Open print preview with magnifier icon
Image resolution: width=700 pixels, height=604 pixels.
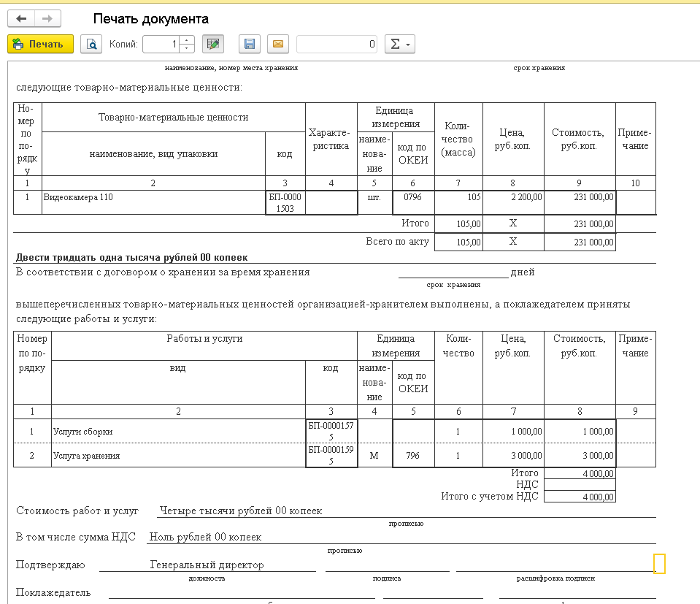pos(92,45)
